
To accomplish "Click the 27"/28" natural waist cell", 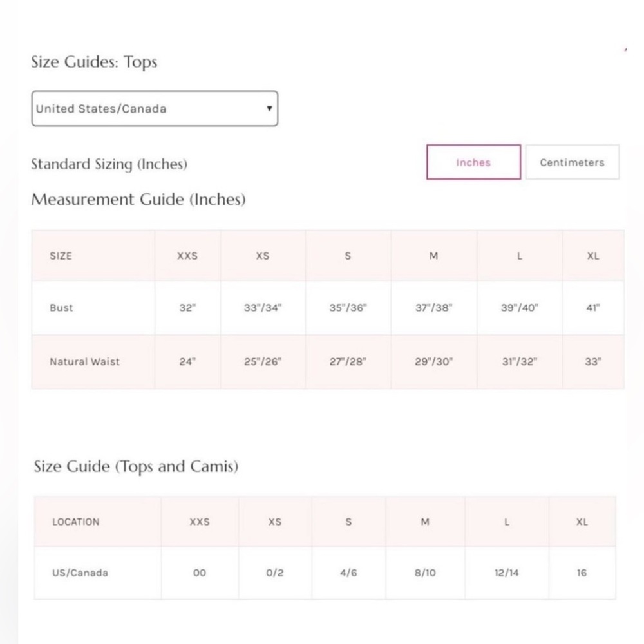I will tap(348, 361).
